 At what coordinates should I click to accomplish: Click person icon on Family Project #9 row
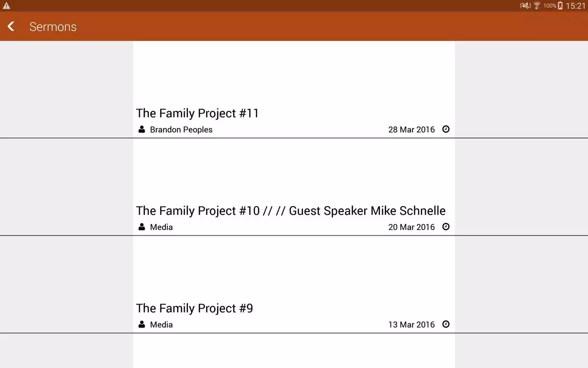(141, 324)
